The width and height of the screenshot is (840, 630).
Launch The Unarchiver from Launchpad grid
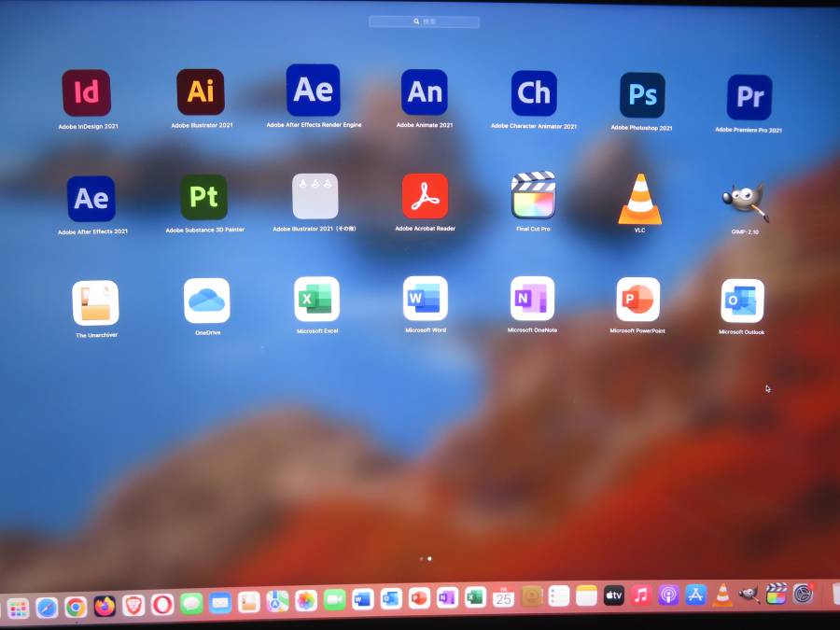pos(95,302)
